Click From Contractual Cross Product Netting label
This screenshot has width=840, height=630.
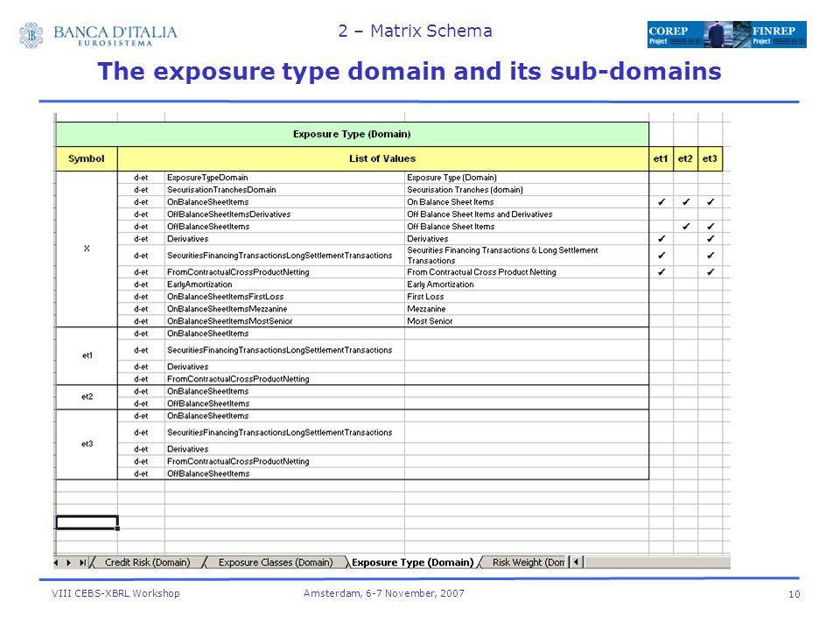point(527,272)
